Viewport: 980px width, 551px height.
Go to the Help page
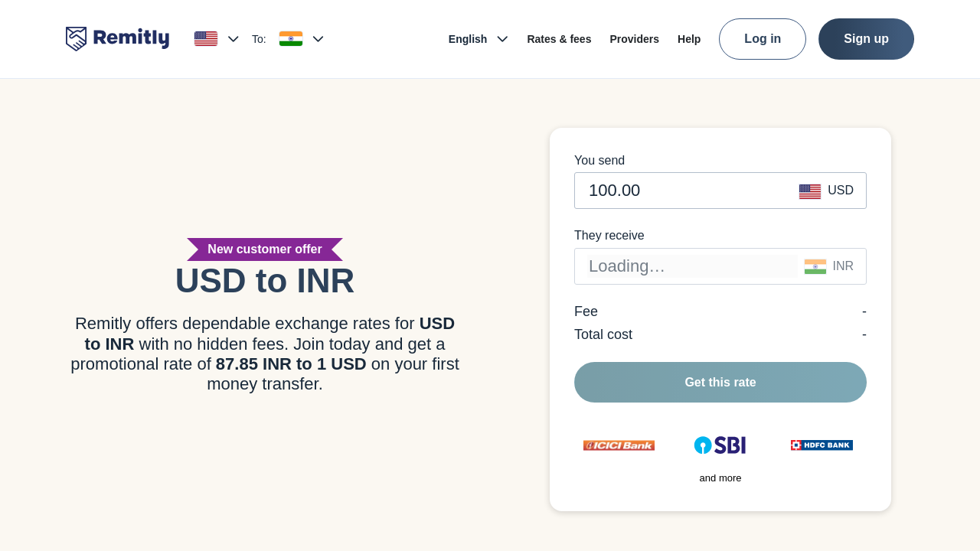[x=689, y=39]
